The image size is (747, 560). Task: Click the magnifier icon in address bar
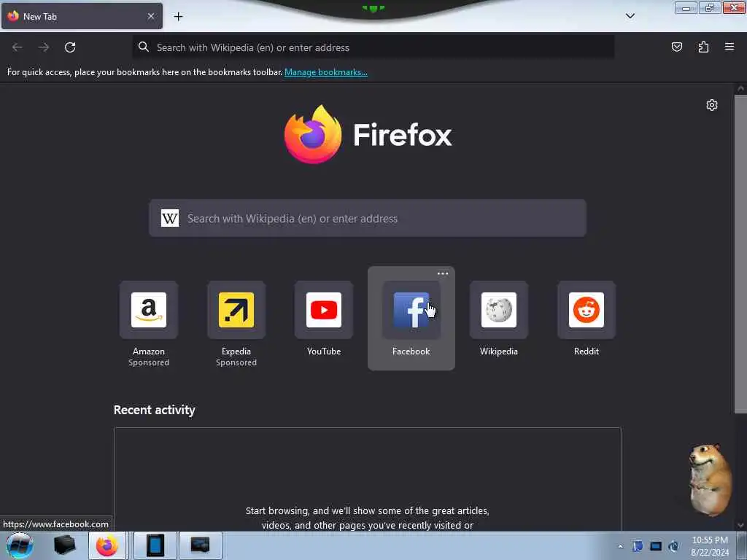144,47
